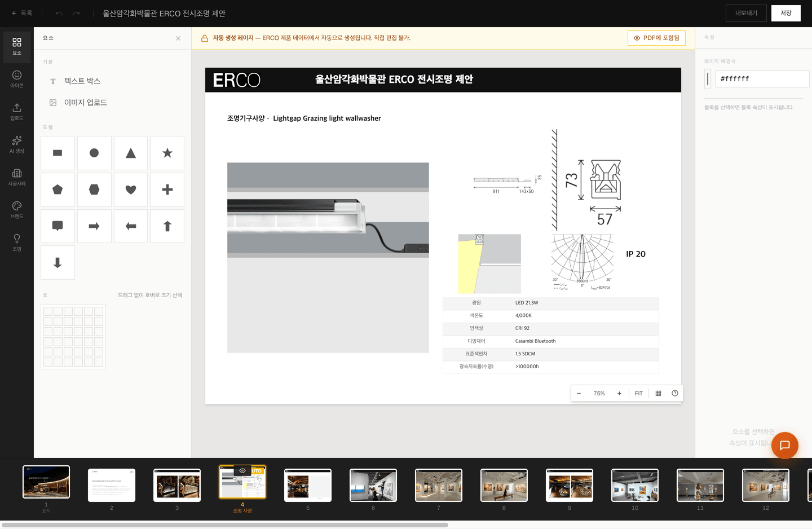
Task: Open the help question mark icon
Action: 675,394
